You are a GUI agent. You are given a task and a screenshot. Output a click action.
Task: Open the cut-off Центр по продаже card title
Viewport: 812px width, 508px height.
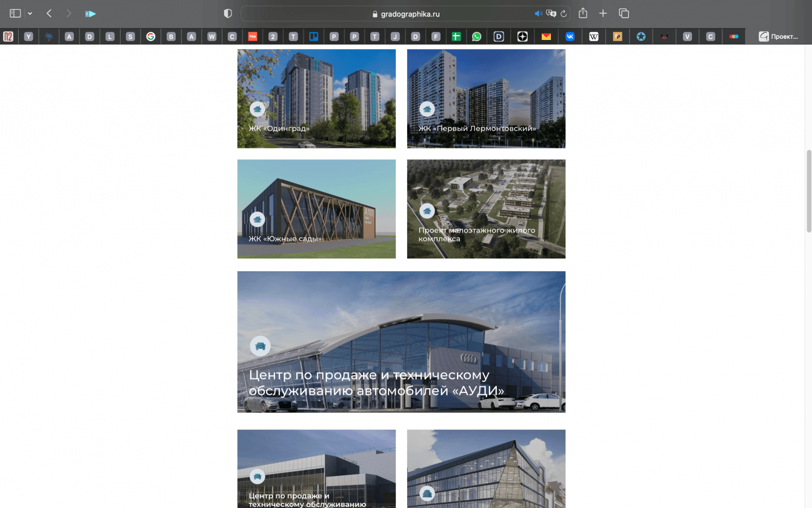(x=308, y=500)
